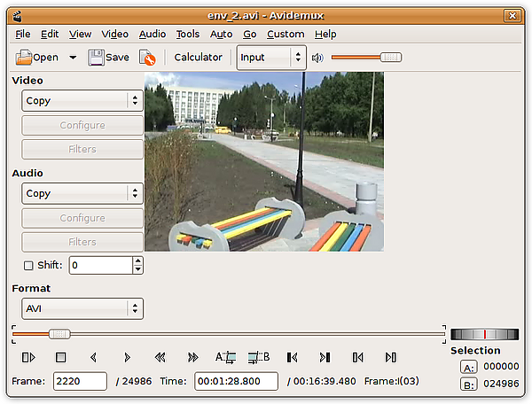Jump to previous keyframe with double-arrow icon
Viewport: 532px width, 404px height.
(160, 357)
